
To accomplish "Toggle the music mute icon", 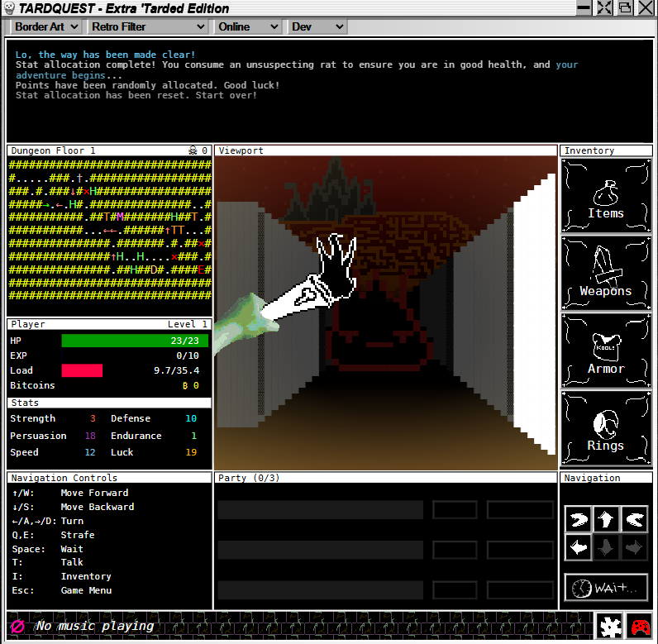I will point(17,626).
